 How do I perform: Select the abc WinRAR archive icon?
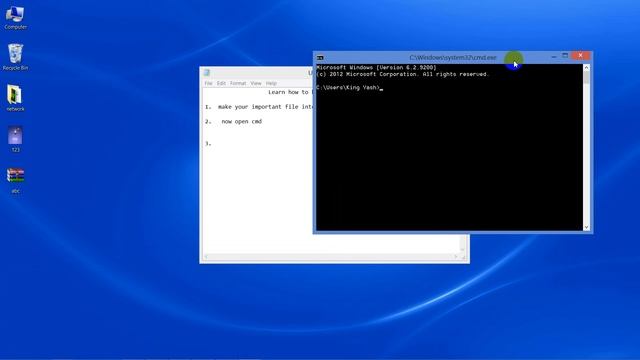pyautogui.click(x=15, y=180)
